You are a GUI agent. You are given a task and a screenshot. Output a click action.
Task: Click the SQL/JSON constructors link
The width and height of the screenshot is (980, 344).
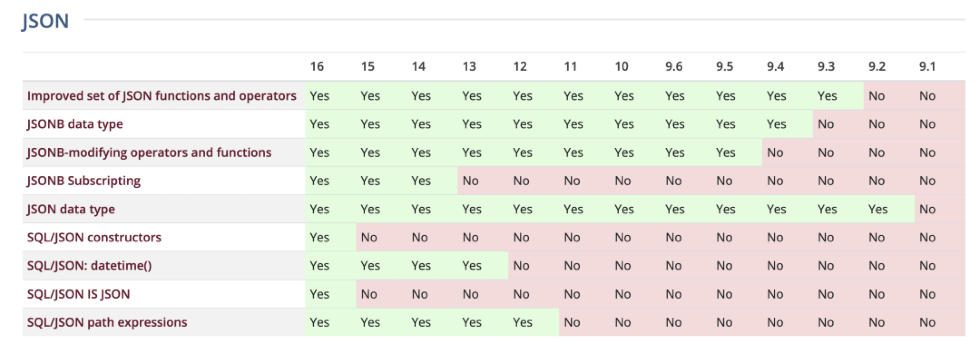94,237
